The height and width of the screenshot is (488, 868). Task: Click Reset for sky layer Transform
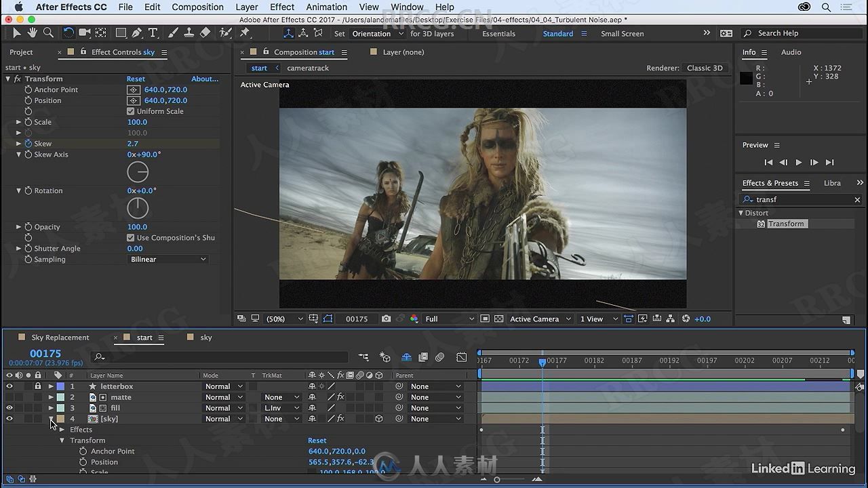(x=317, y=441)
